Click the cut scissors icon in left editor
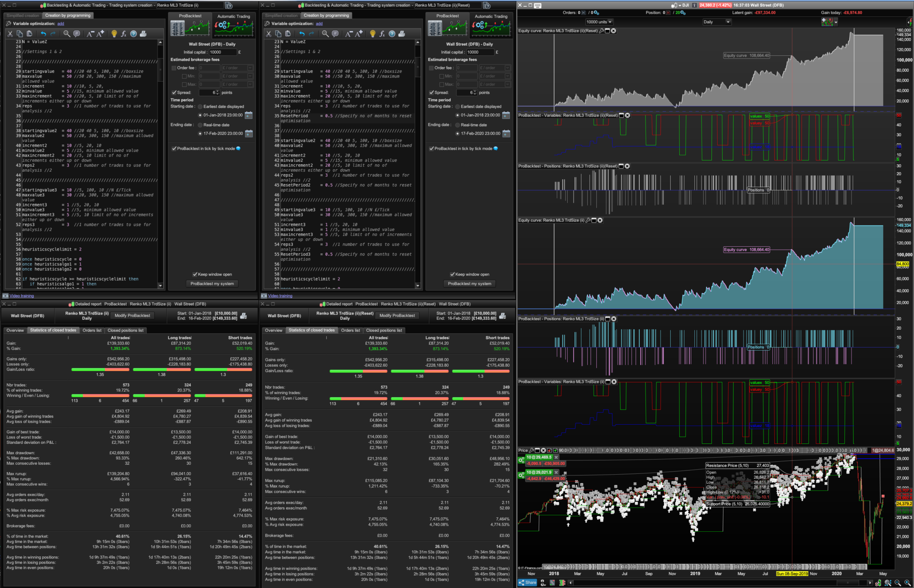The image size is (914, 588). tap(10, 33)
